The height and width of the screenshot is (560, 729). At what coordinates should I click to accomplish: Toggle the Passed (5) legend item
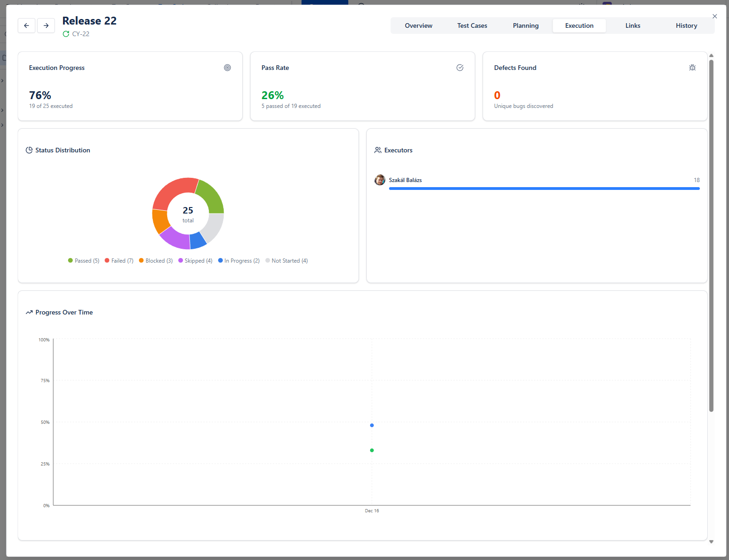coord(84,261)
